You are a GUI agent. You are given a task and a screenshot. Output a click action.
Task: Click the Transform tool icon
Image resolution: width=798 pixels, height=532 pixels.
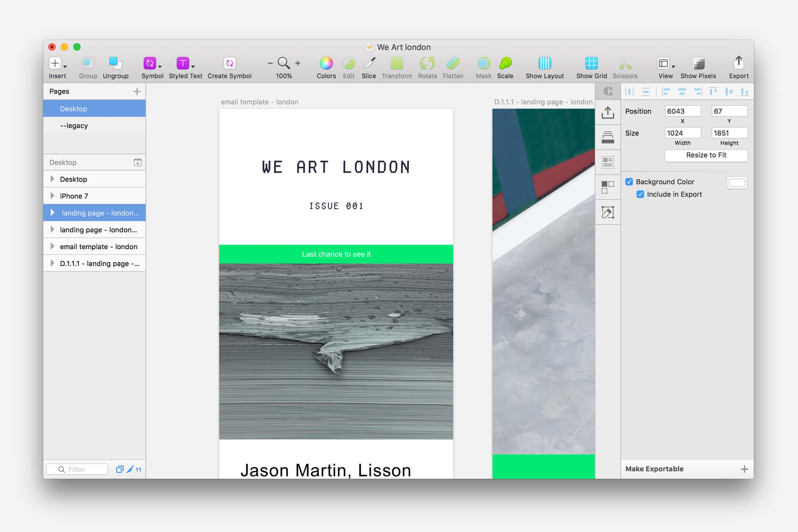click(397, 64)
